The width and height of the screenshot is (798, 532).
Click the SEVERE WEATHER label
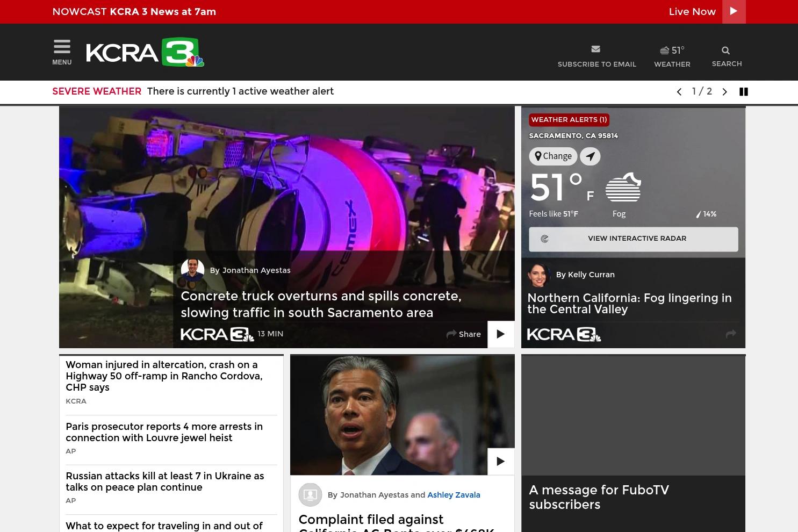[x=97, y=91]
